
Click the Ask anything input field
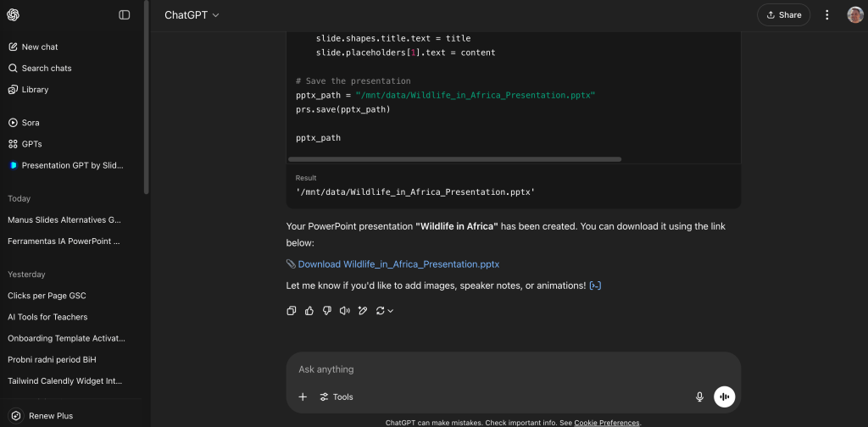513,369
